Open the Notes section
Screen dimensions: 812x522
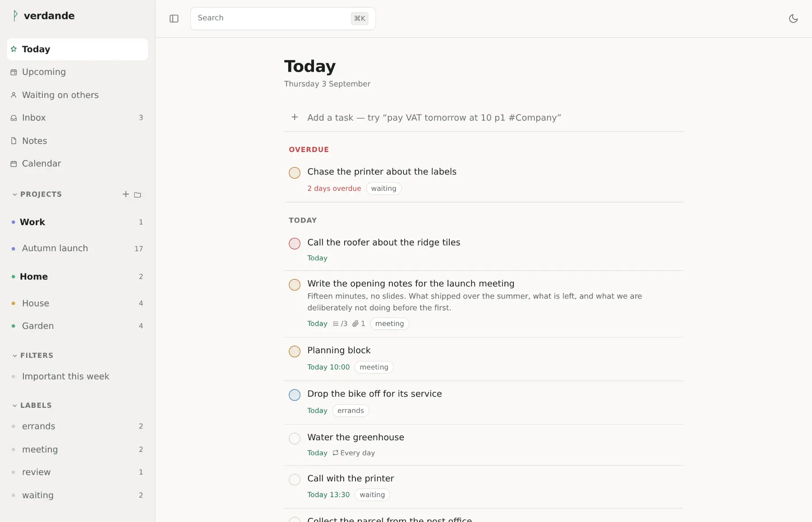coord(78,141)
